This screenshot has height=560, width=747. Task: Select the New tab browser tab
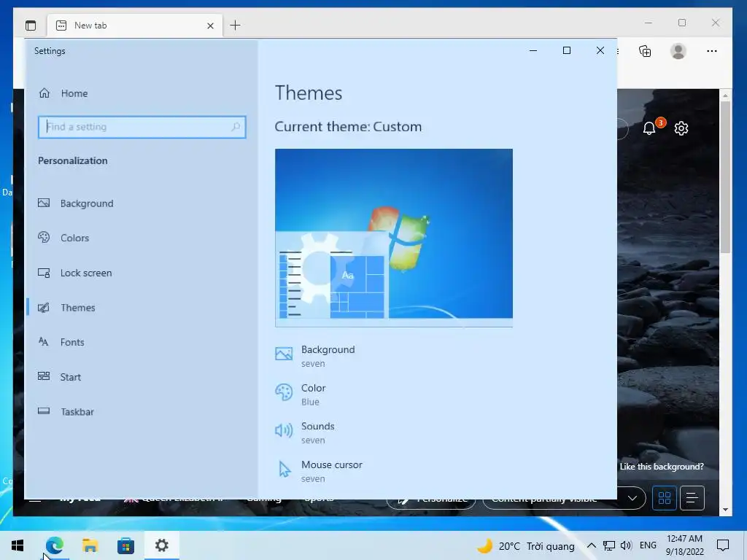(x=135, y=26)
